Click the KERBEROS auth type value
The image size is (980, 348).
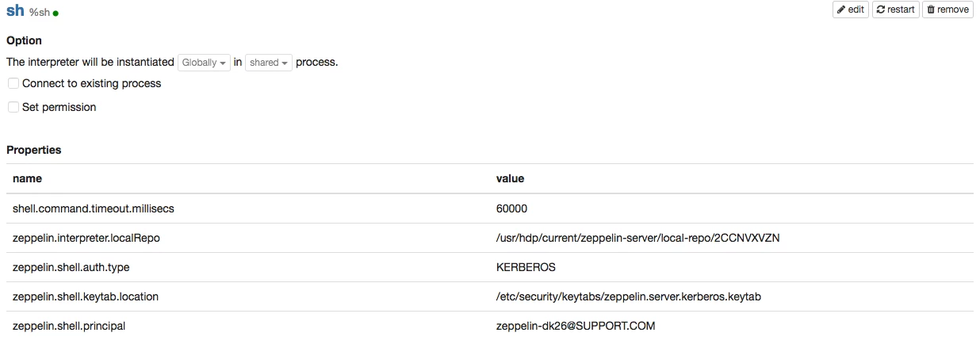pos(526,267)
